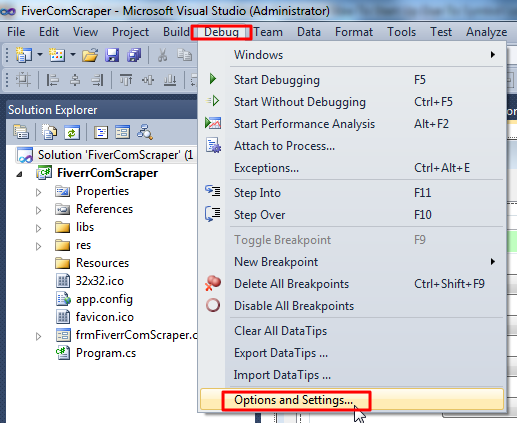The height and width of the screenshot is (423, 517).
Task: Open the File menu
Action: [16, 32]
